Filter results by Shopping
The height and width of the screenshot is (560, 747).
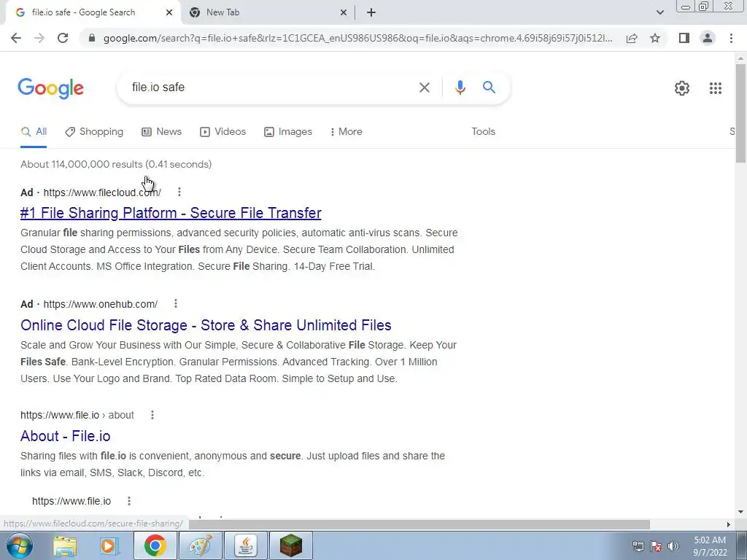pyautogui.click(x=94, y=132)
